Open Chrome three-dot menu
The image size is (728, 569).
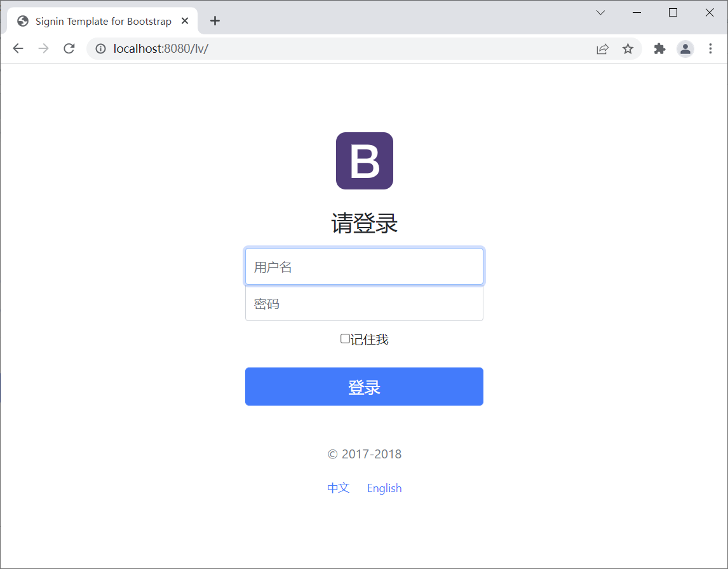tap(710, 49)
